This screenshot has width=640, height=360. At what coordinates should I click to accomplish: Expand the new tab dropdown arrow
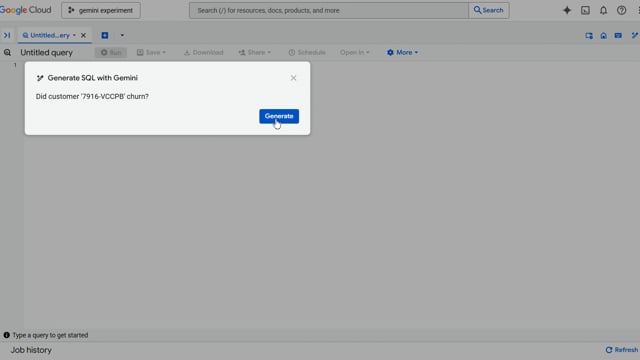pos(122,36)
